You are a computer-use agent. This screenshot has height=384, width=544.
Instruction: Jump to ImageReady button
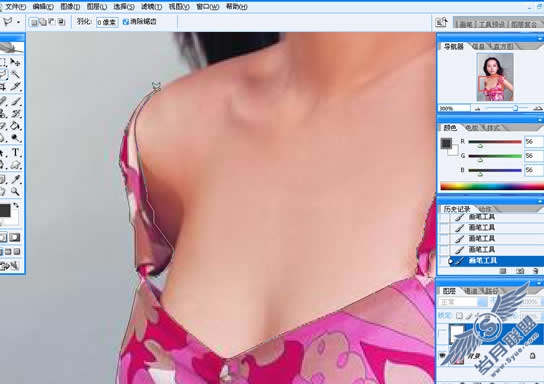(9, 266)
